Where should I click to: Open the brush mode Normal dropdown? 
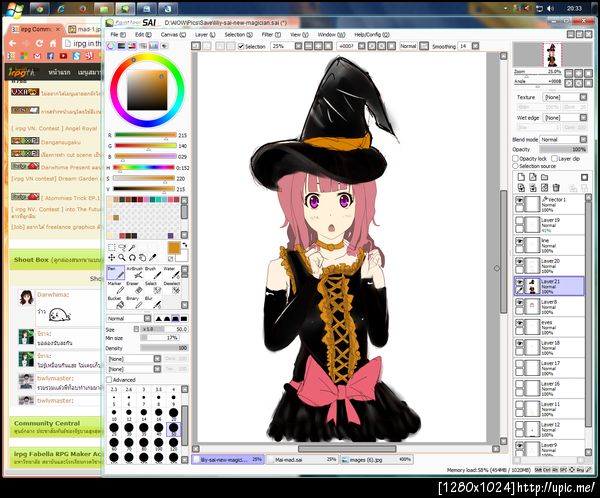(129, 318)
